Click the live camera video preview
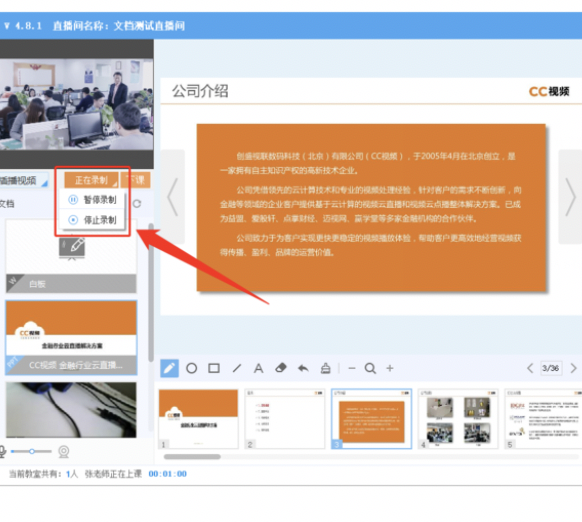Screen dimensions: 582x522 76,104
